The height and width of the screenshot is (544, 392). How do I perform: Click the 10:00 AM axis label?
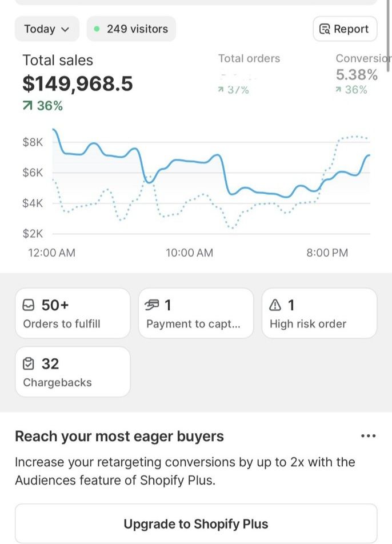coord(189,253)
